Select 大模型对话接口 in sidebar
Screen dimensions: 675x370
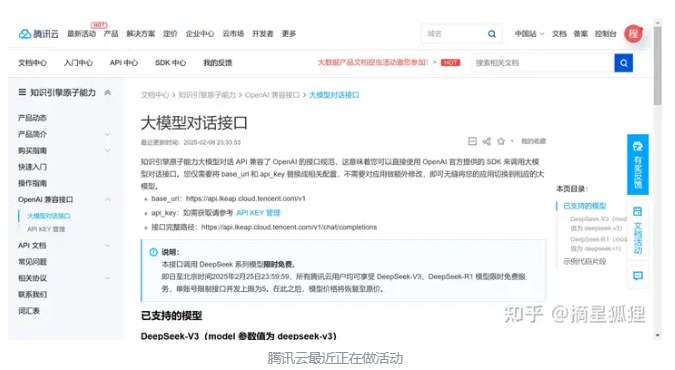click(x=49, y=216)
